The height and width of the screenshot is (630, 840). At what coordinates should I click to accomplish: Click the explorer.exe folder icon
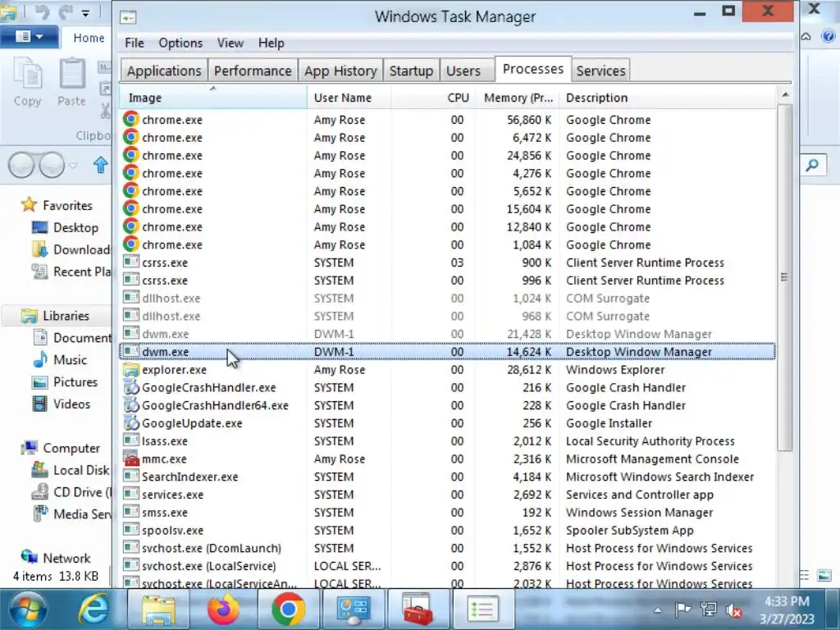coord(130,370)
